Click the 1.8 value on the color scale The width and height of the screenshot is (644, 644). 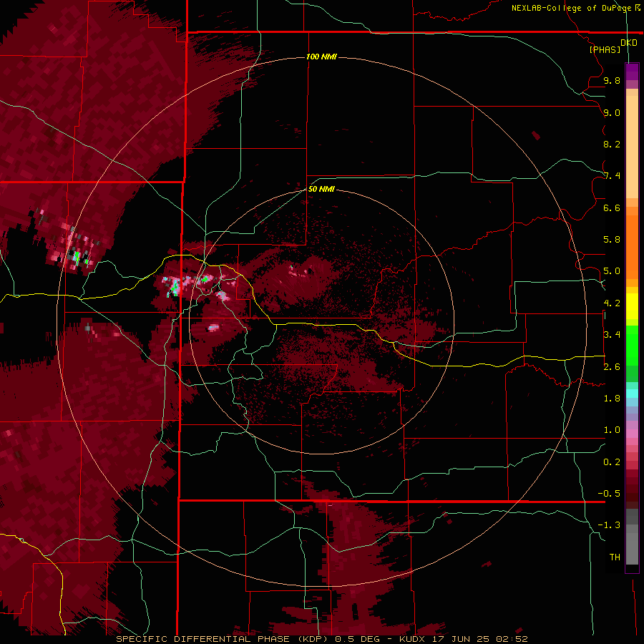pyautogui.click(x=612, y=399)
